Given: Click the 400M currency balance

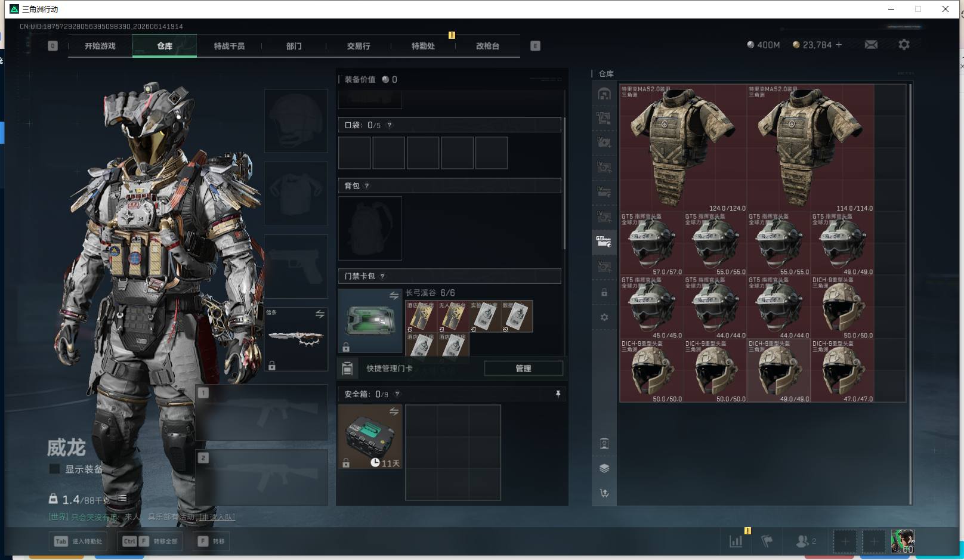Looking at the screenshot, I should (764, 45).
